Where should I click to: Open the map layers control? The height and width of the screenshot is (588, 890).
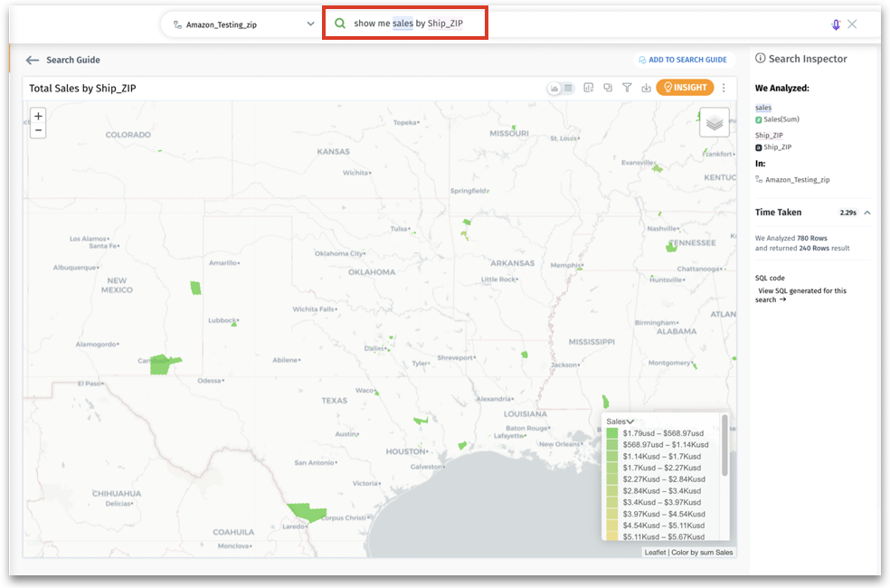pyautogui.click(x=714, y=122)
